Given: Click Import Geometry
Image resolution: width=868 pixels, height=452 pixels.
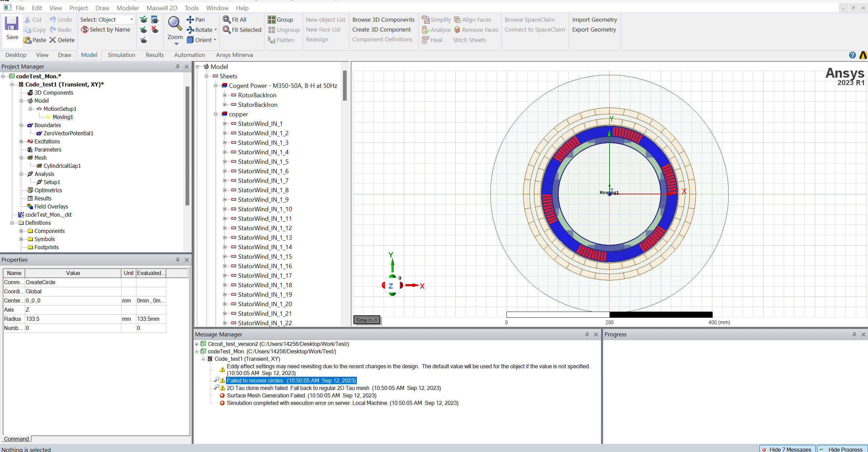Looking at the screenshot, I should coord(594,20).
